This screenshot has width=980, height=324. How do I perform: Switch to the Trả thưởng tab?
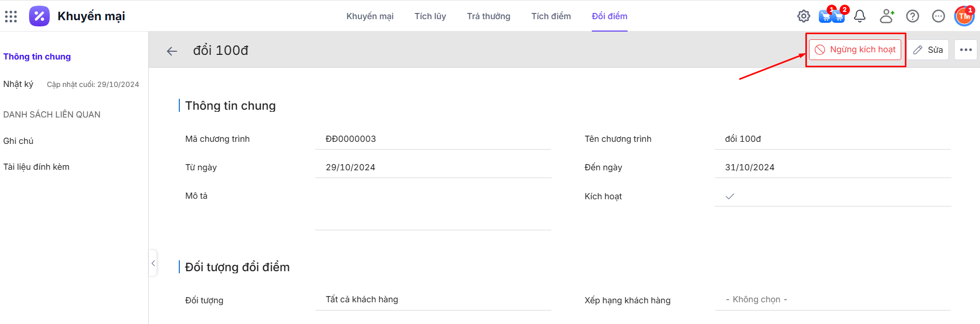coord(488,16)
